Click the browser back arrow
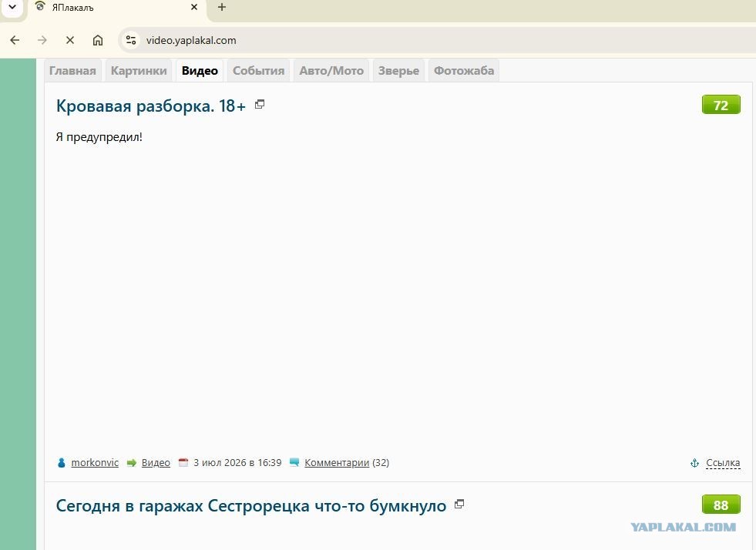756x550 pixels. click(x=15, y=40)
